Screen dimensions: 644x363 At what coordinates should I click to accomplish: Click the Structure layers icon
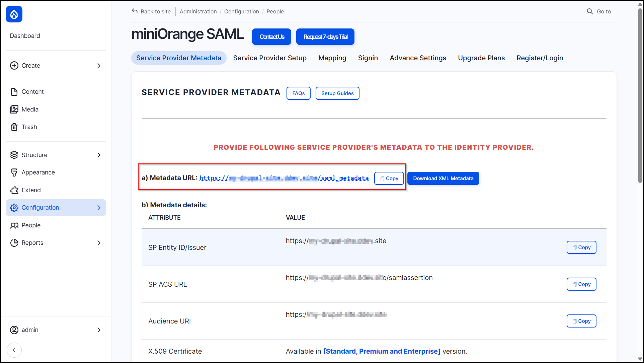tap(14, 155)
